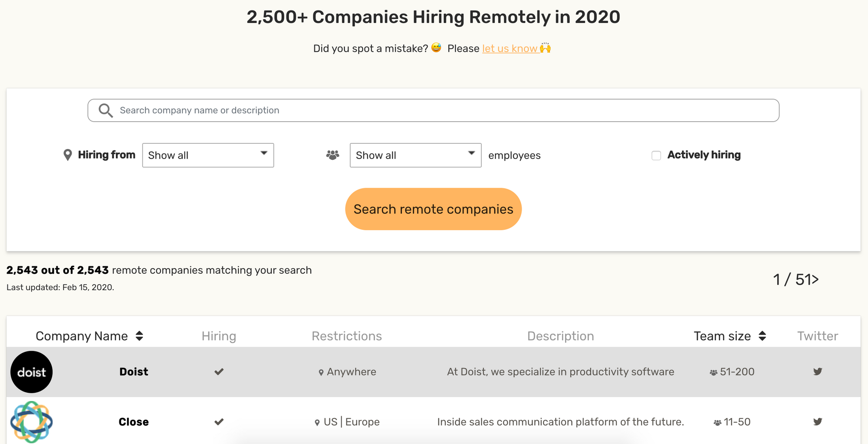Follow the let us know link
Image resolution: width=868 pixels, height=444 pixels.
[x=510, y=49]
